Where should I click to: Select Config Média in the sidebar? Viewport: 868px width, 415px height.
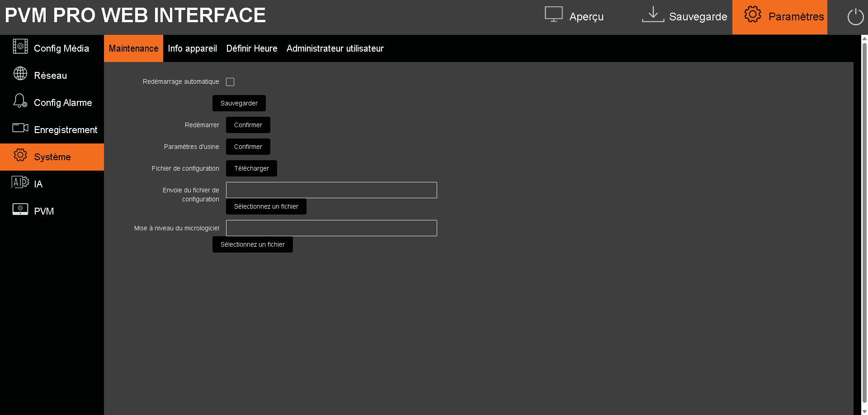coord(52,48)
